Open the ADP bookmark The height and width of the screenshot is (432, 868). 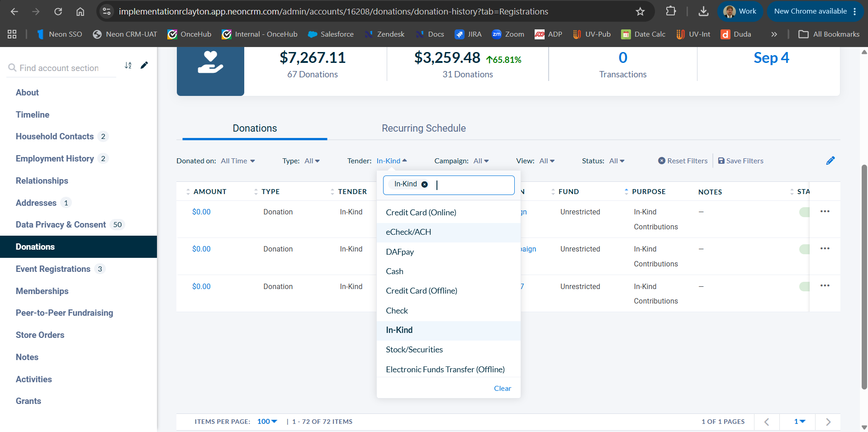(548, 34)
